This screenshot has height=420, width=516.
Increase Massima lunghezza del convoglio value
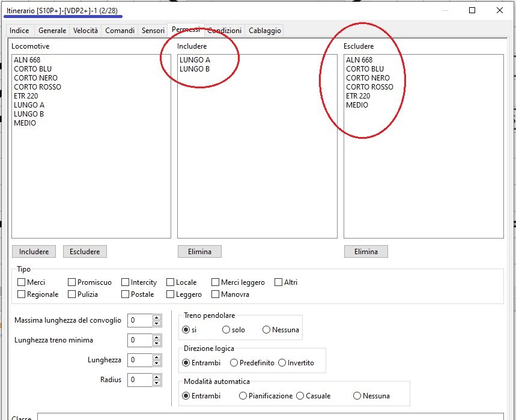157,317
